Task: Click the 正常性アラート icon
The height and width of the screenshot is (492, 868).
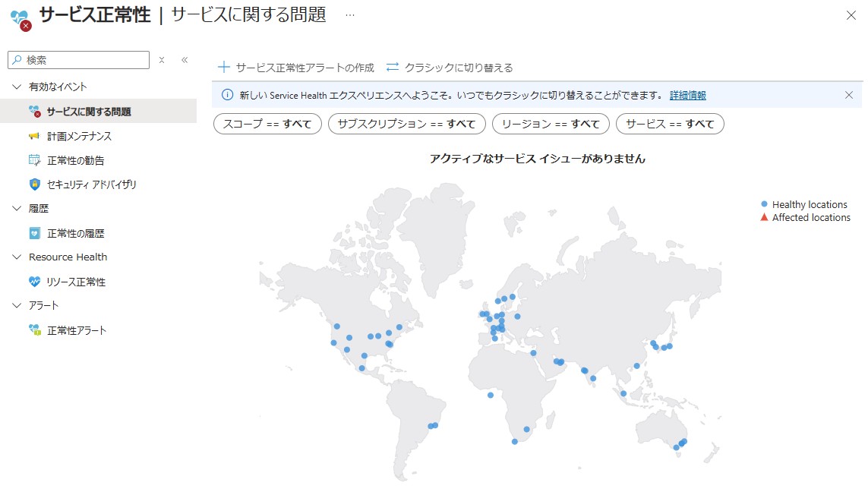Action: [x=34, y=330]
